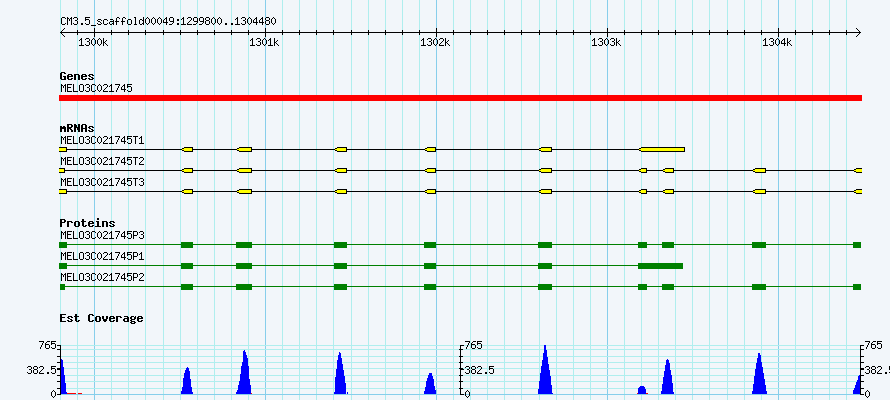Click the left arrowhead of the ruler
The height and width of the screenshot is (400, 890).
pos(63,33)
